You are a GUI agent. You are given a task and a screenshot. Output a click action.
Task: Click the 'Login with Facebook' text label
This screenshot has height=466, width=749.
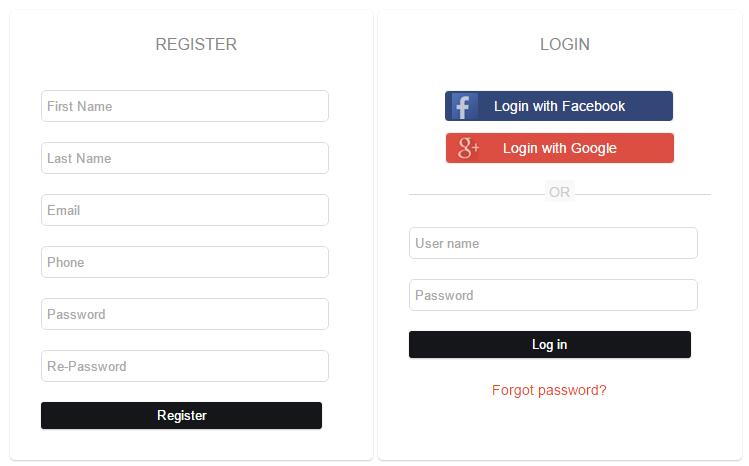[x=559, y=106]
